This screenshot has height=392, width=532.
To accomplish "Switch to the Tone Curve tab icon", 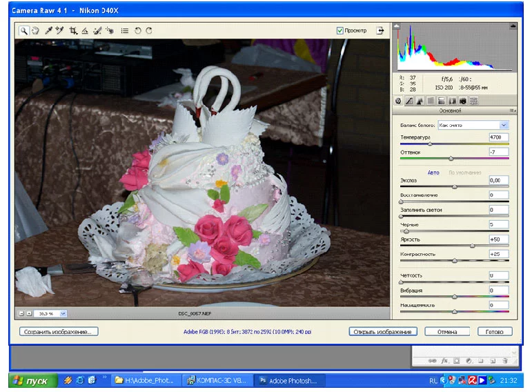I will [x=409, y=101].
